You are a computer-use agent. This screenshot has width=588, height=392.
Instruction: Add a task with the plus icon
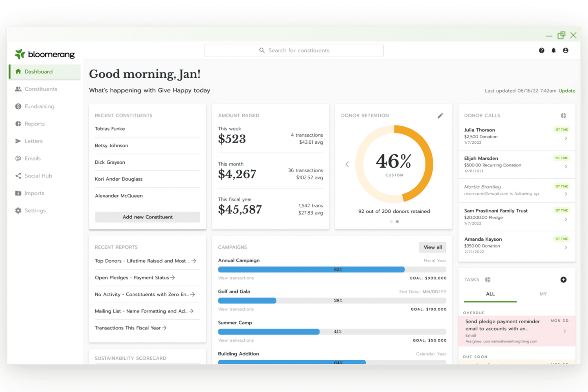(563, 280)
